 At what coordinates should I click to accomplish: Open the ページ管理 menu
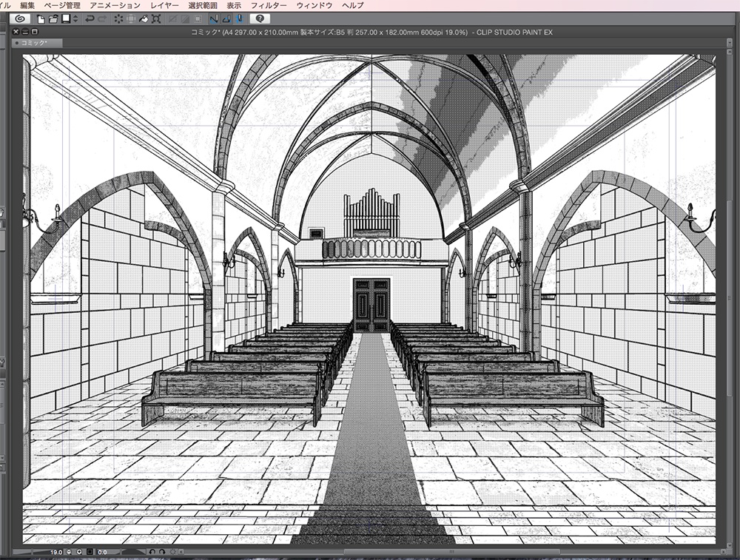[62, 5]
